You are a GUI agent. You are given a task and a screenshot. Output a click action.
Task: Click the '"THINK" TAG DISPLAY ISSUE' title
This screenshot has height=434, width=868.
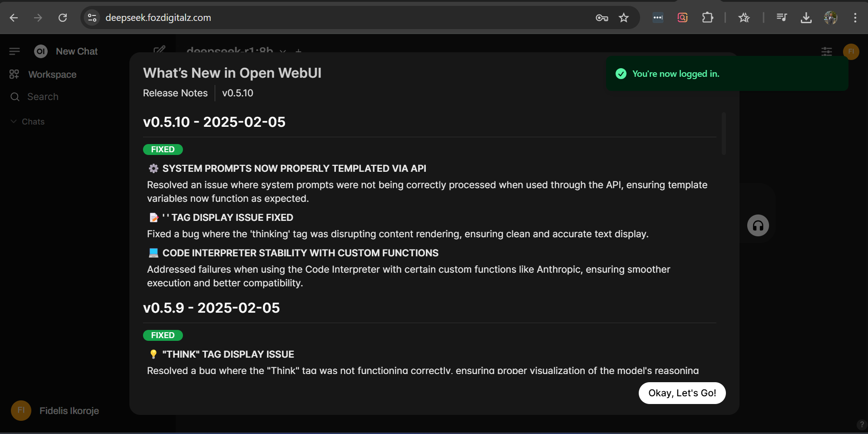pyautogui.click(x=228, y=354)
